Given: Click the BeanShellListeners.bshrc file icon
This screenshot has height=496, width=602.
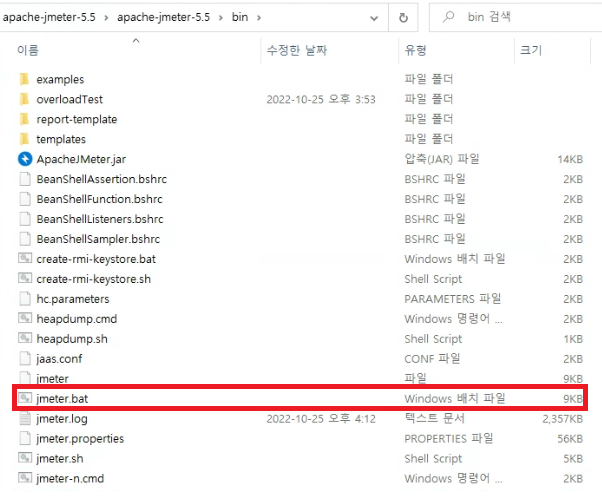Looking at the screenshot, I should click(x=25, y=219).
